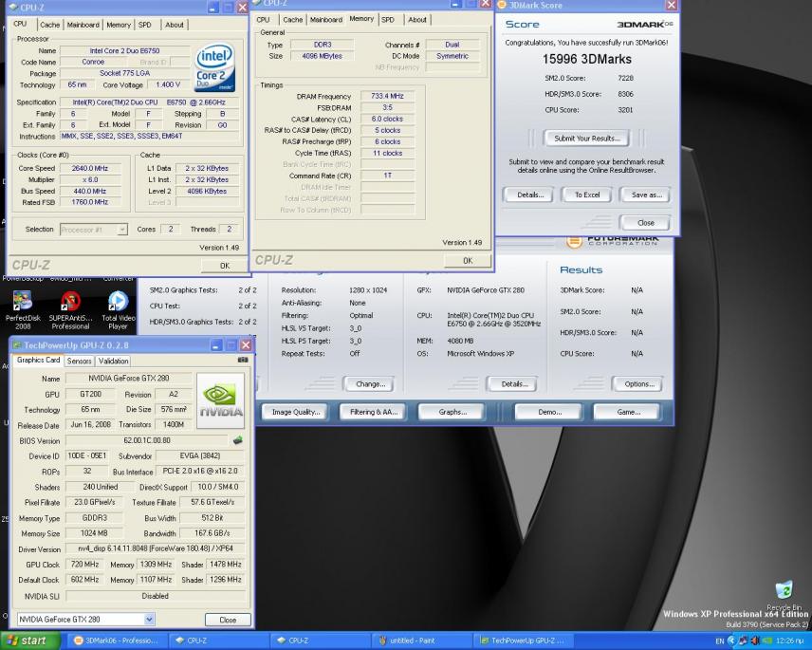Click Details button in 3DMark Score window
Image resolution: width=812 pixels, height=650 pixels.
point(530,195)
